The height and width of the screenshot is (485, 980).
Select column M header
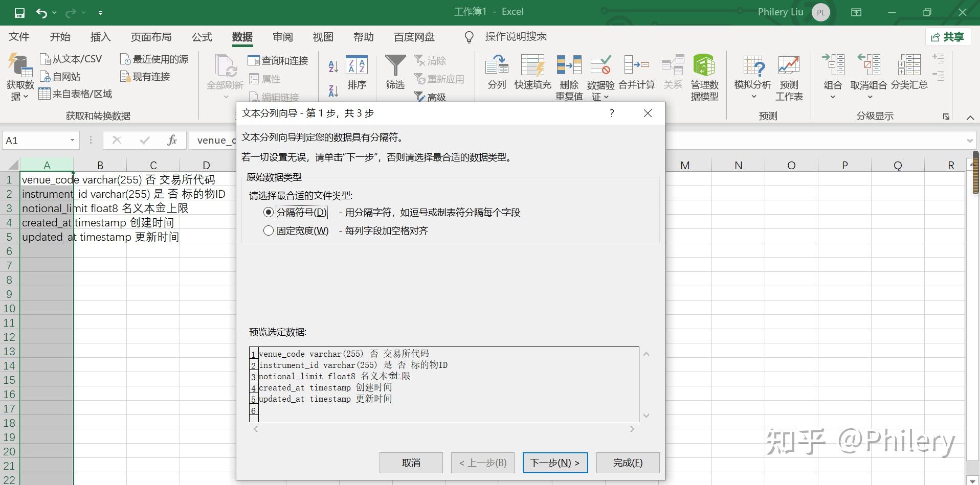coord(685,165)
